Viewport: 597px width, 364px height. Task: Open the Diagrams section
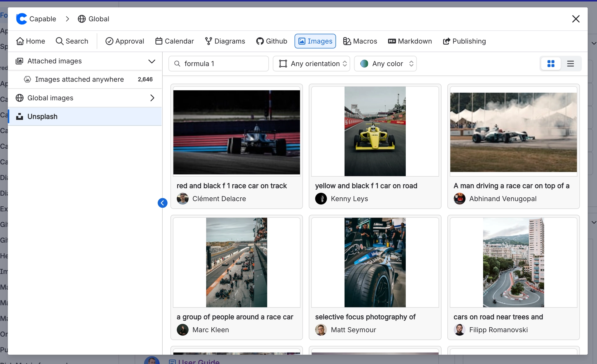(x=225, y=41)
